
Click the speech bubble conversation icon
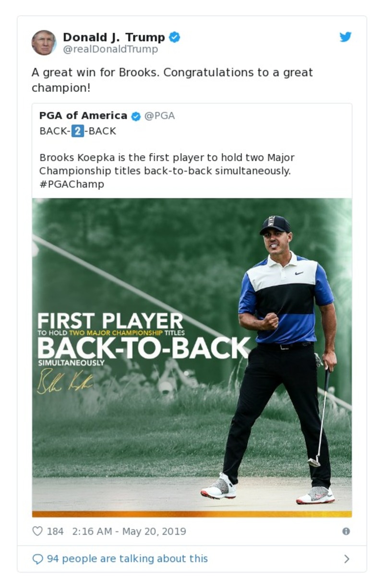tap(37, 559)
